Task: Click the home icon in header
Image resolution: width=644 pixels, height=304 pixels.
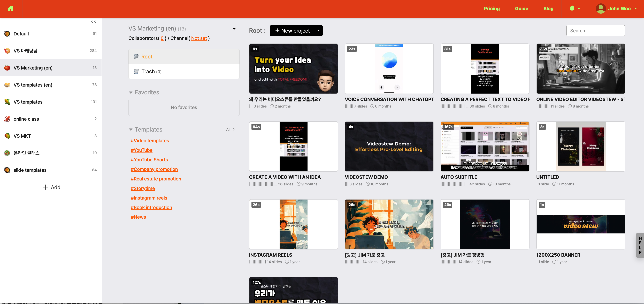Action: pos(11,9)
